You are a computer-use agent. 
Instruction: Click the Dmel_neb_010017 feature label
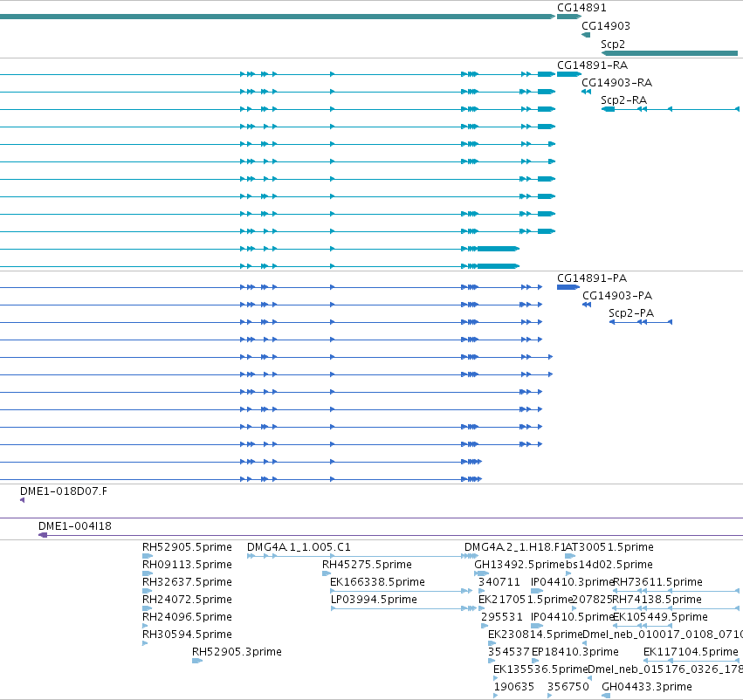663,635
